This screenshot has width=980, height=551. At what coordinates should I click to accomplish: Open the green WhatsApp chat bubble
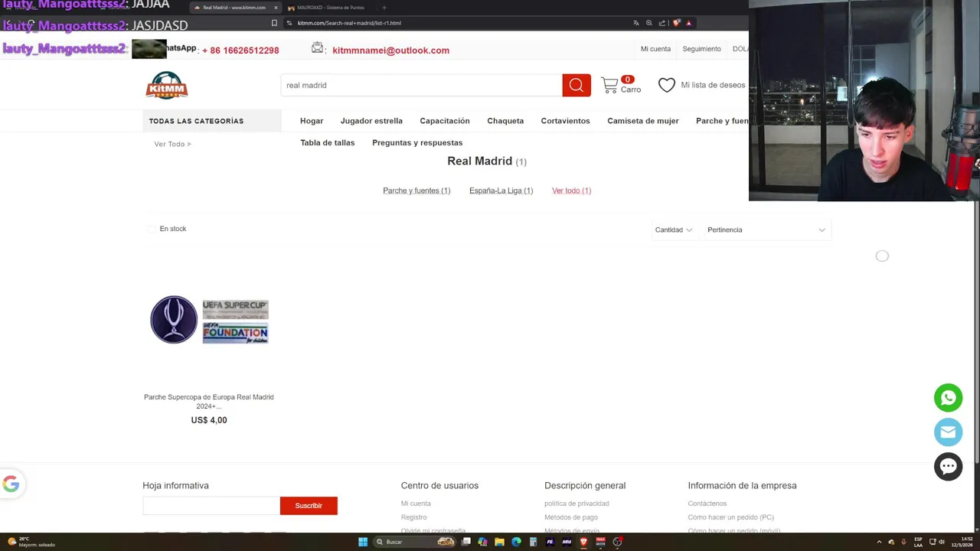coord(948,398)
